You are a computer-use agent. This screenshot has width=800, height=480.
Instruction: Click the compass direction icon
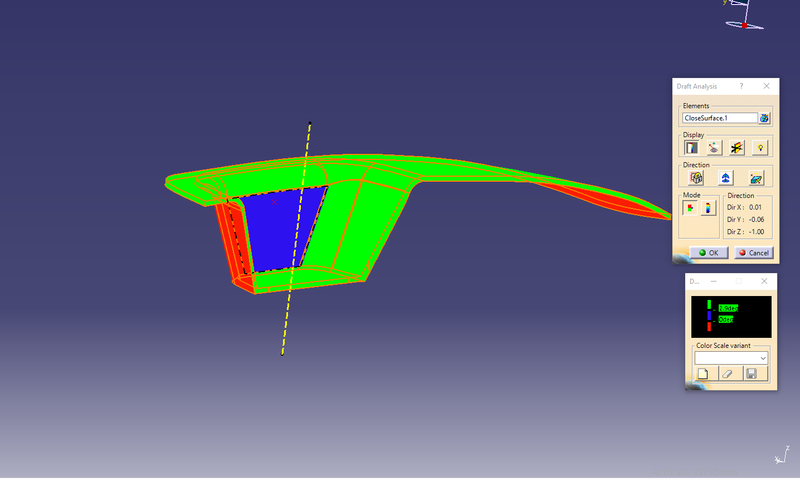tap(725, 177)
